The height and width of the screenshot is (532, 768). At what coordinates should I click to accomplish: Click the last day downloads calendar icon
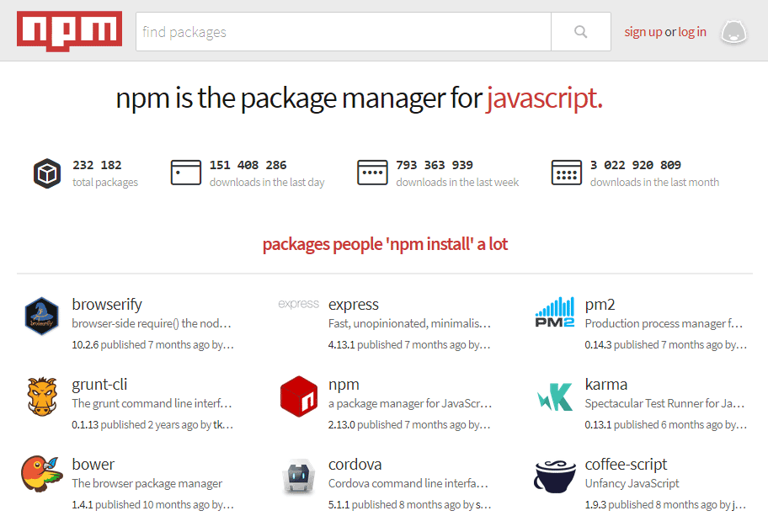click(185, 173)
